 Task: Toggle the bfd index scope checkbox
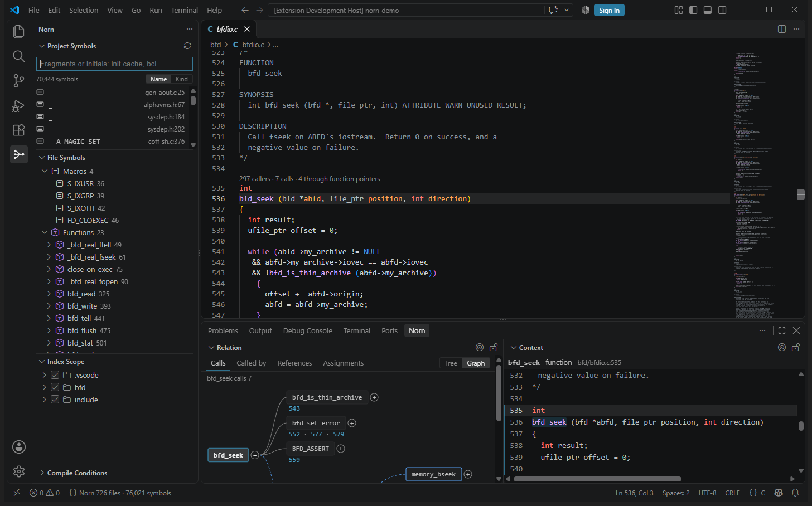(55, 387)
